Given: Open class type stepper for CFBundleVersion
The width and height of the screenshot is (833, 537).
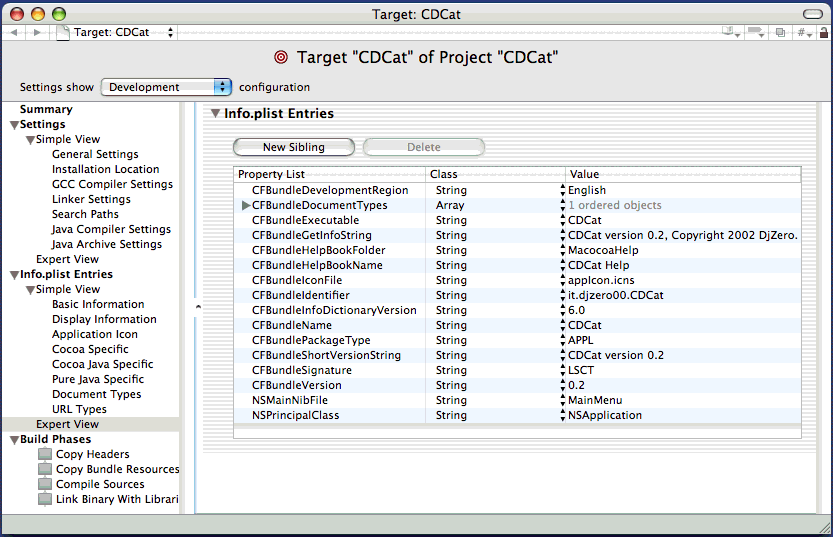Looking at the screenshot, I should [562, 386].
